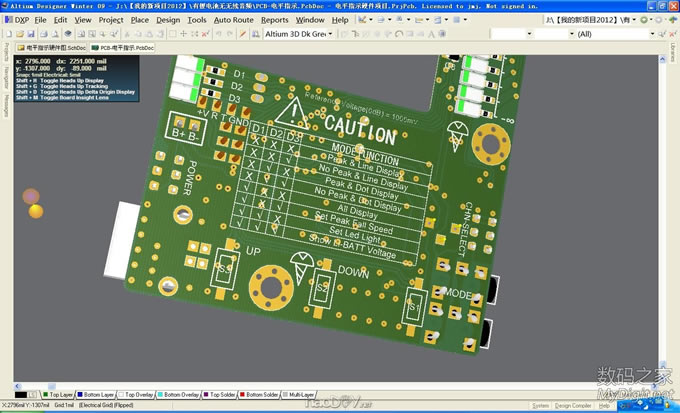680x413 pixels.
Task: Open the Projects side panel
Action: (x=5, y=53)
